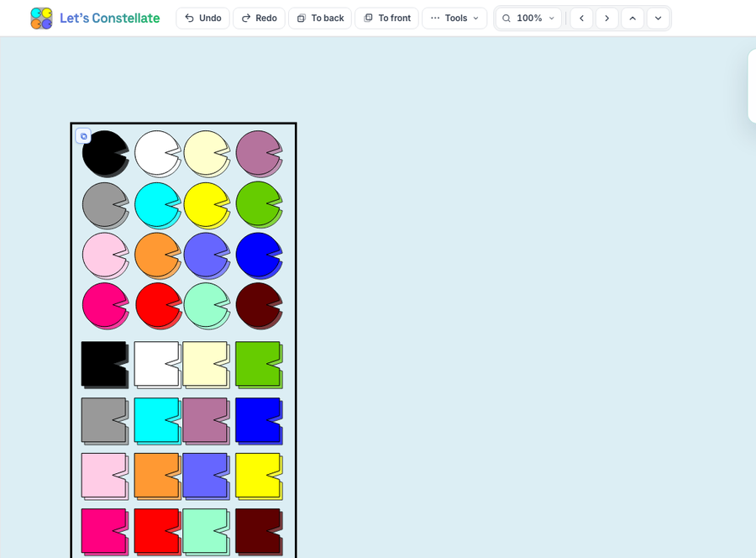Click the down arrow pan button
This screenshot has height=558, width=756.
658,18
